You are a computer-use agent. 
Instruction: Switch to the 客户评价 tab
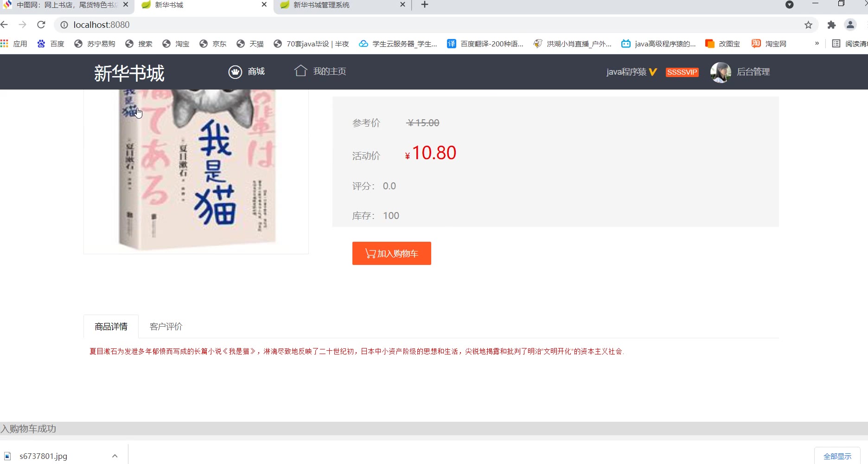pyautogui.click(x=166, y=327)
